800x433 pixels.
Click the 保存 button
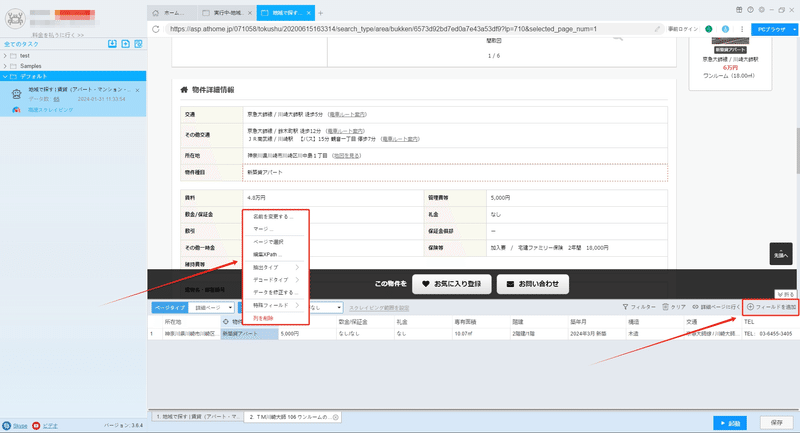[x=777, y=423]
